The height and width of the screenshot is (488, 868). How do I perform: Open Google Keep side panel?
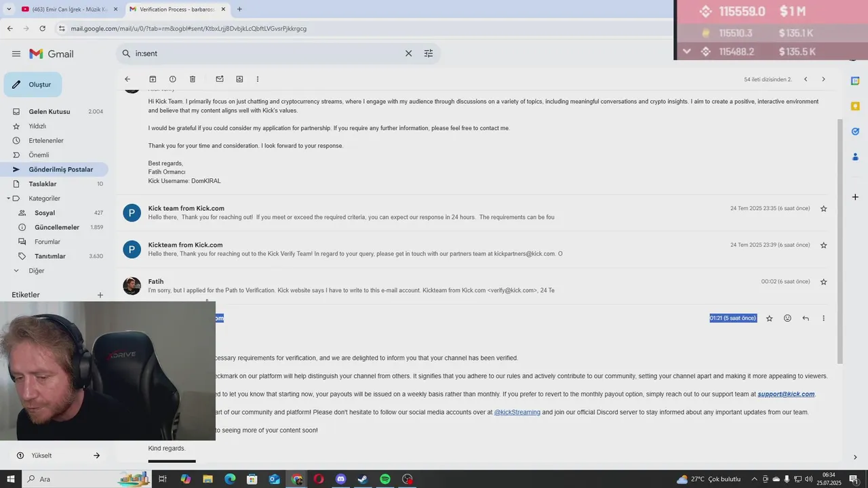tap(855, 106)
